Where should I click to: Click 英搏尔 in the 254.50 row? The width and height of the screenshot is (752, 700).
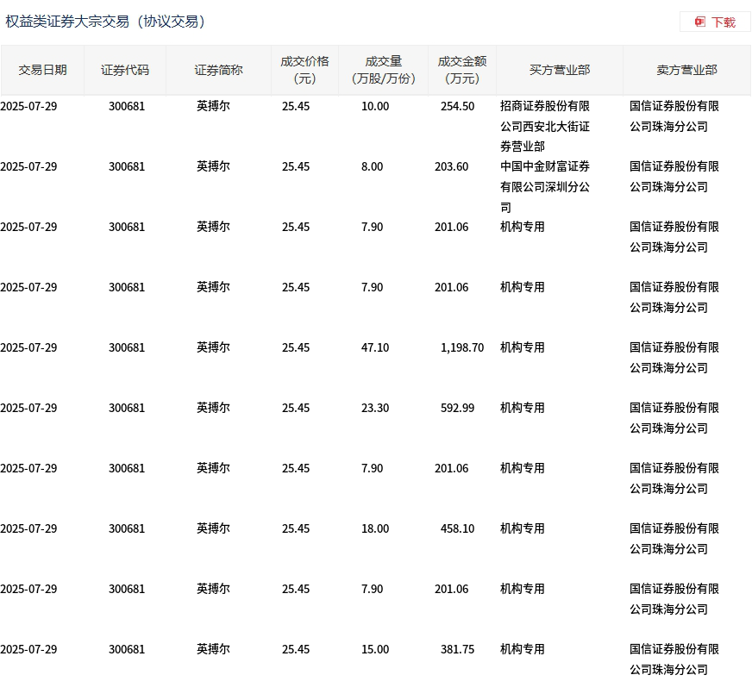point(213,106)
